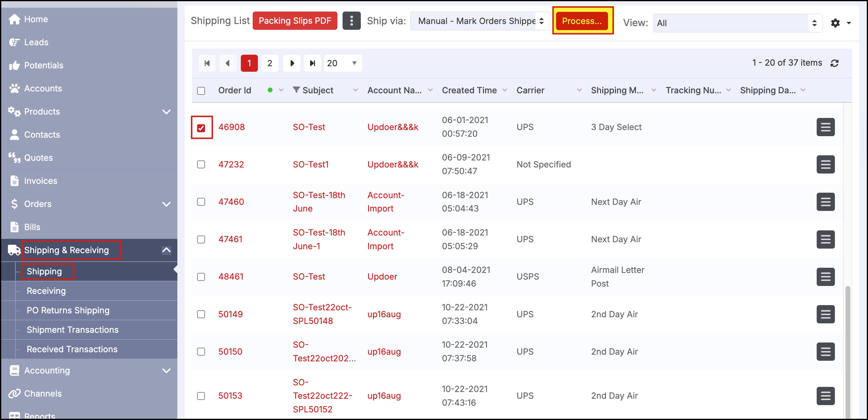
Task: Open row menu icon for order 48461
Action: tap(825, 277)
